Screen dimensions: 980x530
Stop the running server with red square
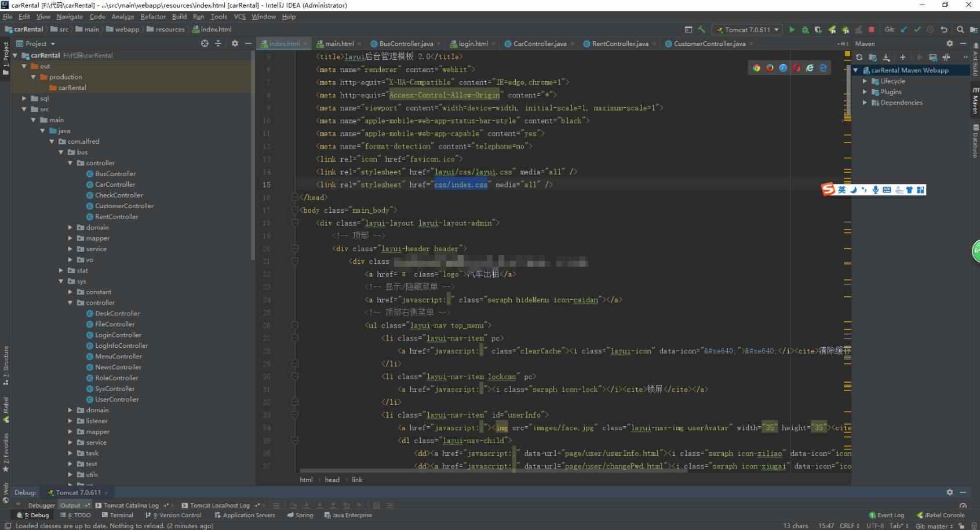coord(871,30)
